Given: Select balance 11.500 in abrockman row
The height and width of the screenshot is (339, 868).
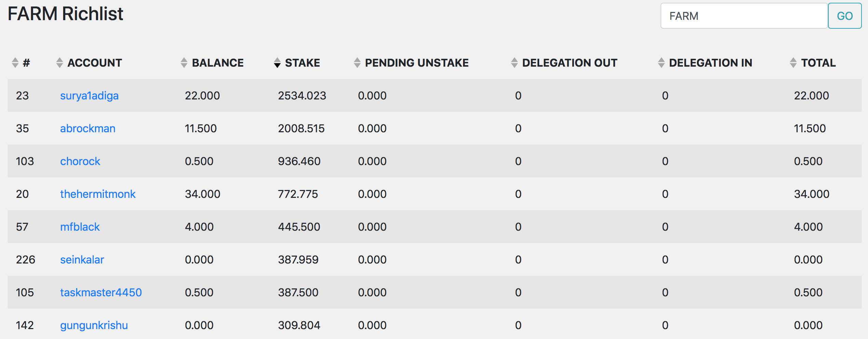Looking at the screenshot, I should pyautogui.click(x=201, y=128).
